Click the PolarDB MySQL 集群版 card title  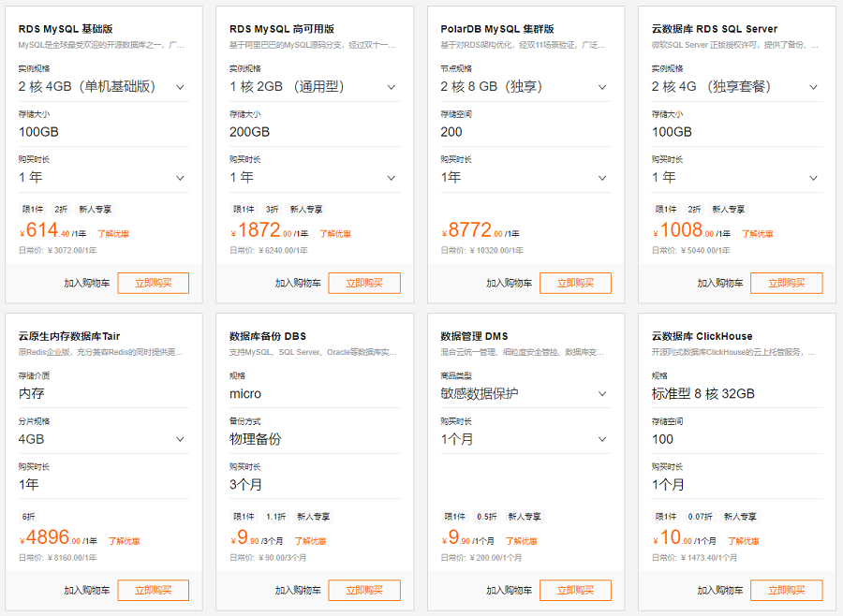pyautogui.click(x=497, y=29)
